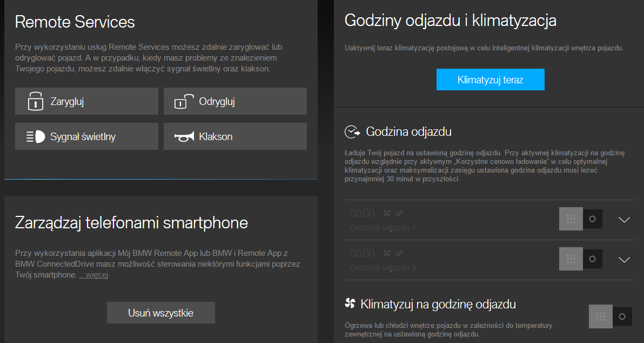Expand Godzina odjazdu 1 chevron

[x=625, y=220]
